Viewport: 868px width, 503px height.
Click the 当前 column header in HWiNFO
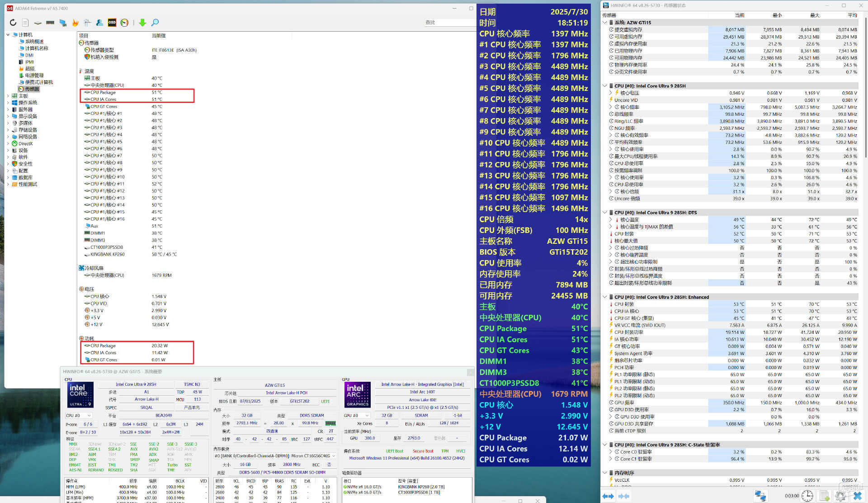coord(740,15)
